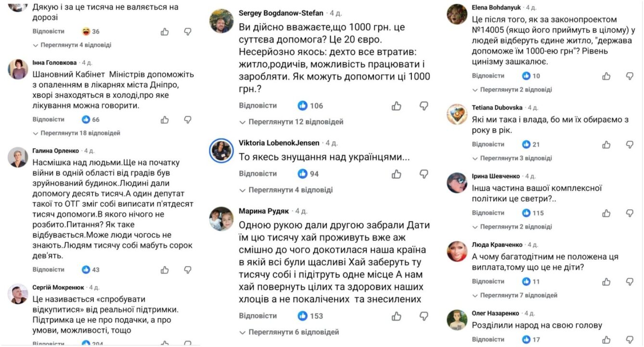Expand 6 replies under Марина Рудяк's comment
The height and width of the screenshot is (347, 644).
coord(289,332)
